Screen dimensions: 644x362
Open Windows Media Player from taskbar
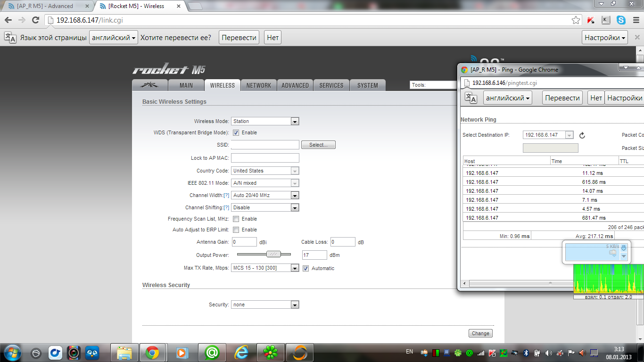click(x=181, y=353)
